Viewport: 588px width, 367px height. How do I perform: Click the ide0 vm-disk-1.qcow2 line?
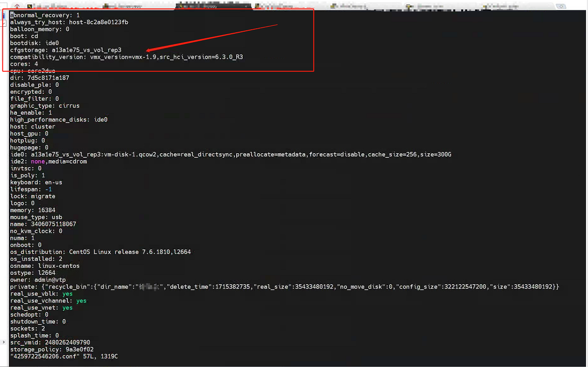click(231, 155)
